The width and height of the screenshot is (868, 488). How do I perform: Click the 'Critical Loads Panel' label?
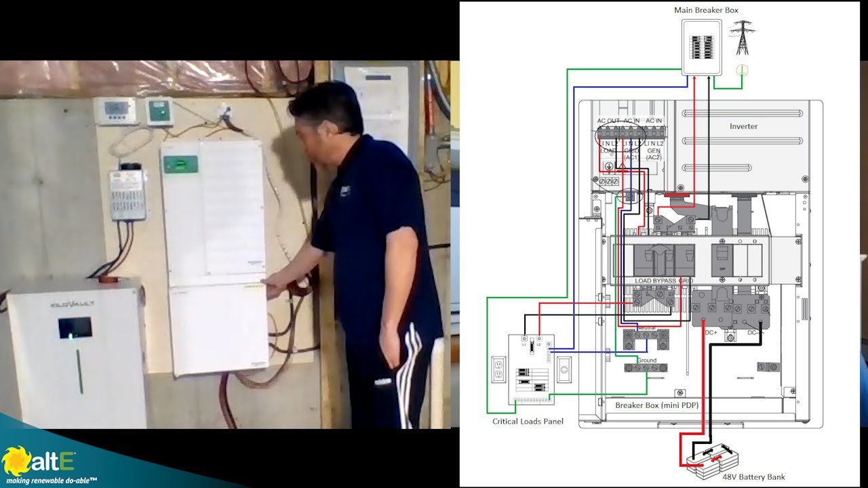[x=528, y=422]
